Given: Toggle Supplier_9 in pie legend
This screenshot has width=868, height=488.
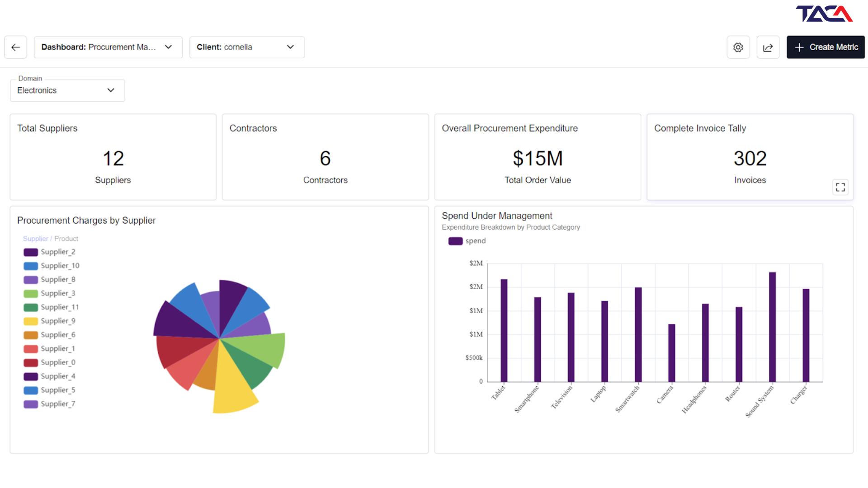Looking at the screenshot, I should (50, 321).
